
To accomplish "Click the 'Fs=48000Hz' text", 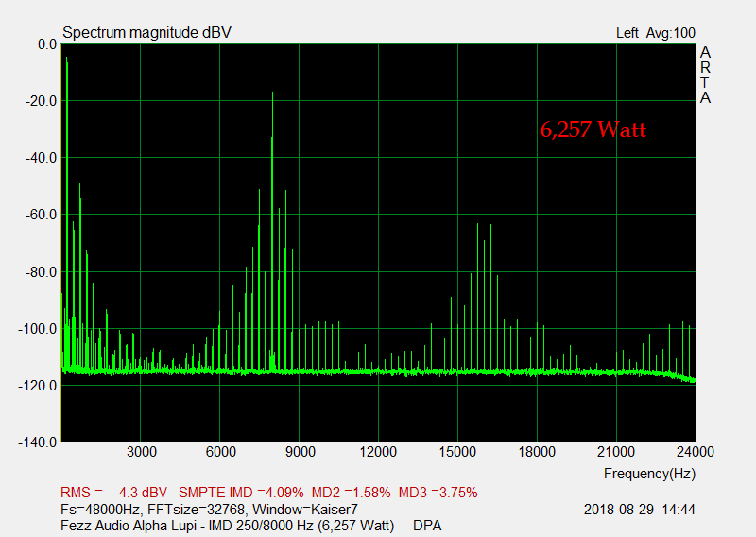I will [x=101, y=510].
